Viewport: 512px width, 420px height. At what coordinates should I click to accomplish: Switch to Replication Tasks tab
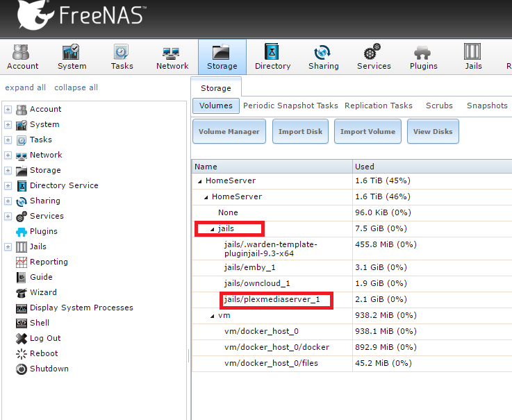pos(379,106)
